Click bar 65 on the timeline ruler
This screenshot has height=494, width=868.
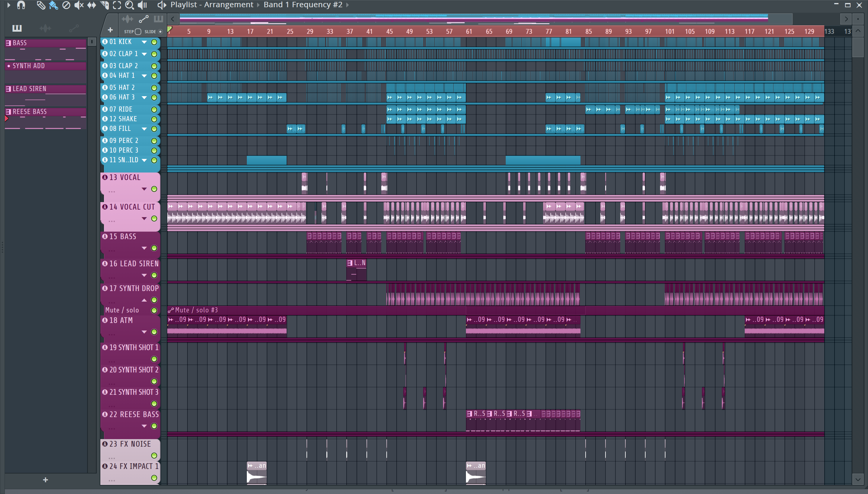tap(489, 32)
